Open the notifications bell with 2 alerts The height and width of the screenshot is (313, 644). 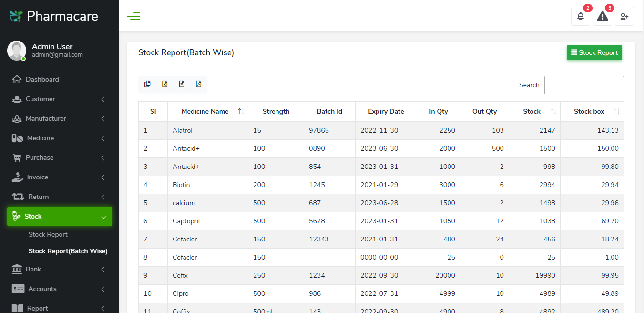[x=581, y=16]
